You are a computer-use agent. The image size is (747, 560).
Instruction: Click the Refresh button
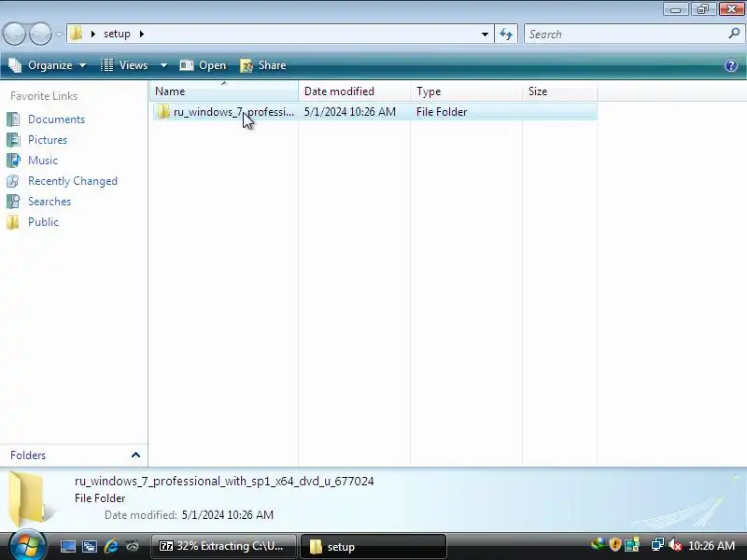pos(506,34)
